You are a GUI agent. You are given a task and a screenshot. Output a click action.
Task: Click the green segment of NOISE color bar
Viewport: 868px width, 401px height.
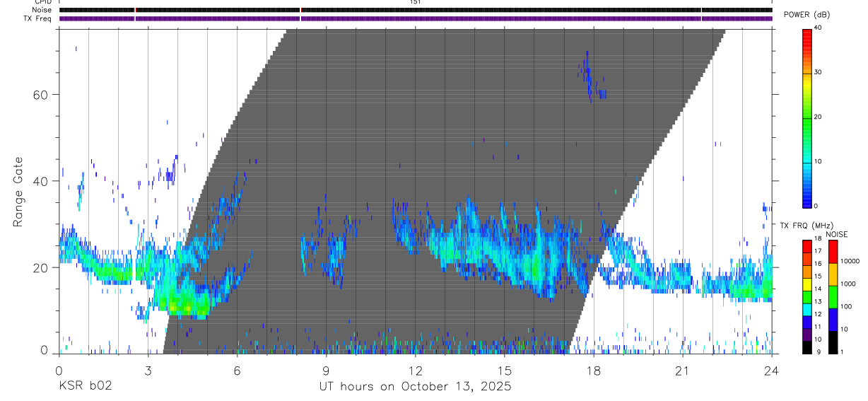pyautogui.click(x=833, y=297)
